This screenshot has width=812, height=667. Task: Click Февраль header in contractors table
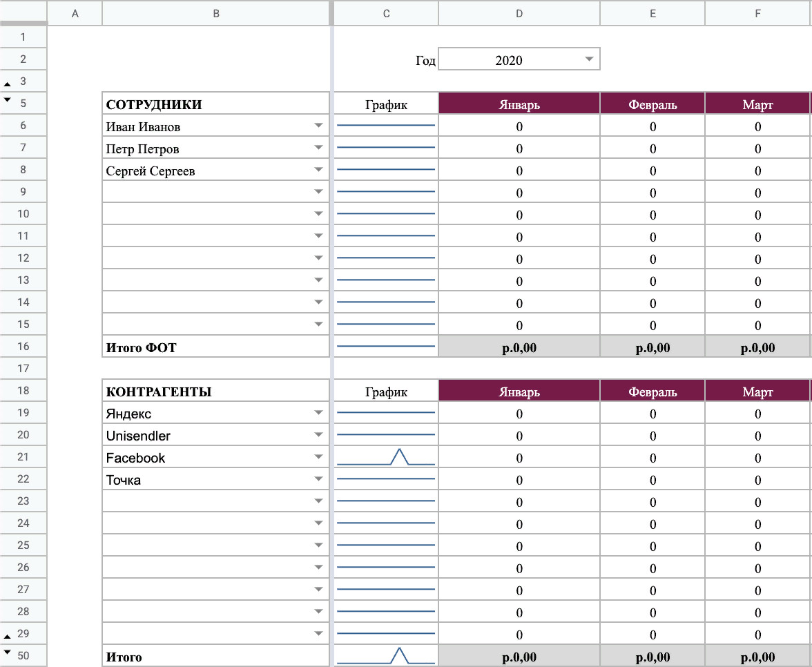(x=652, y=391)
